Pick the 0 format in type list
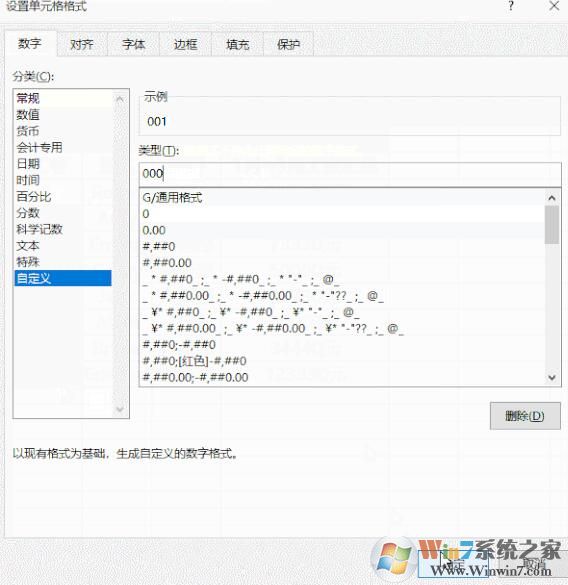The image size is (568, 585). pos(342,214)
